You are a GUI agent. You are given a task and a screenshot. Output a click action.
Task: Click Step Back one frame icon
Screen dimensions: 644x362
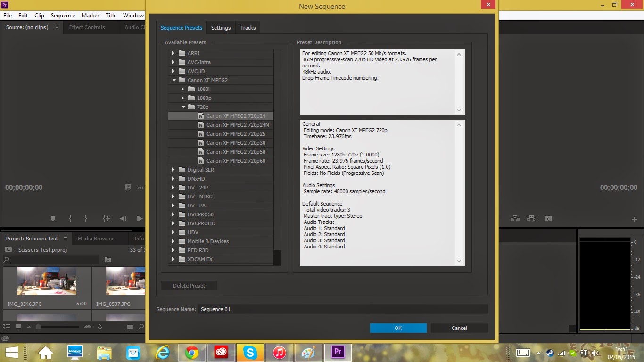123,219
